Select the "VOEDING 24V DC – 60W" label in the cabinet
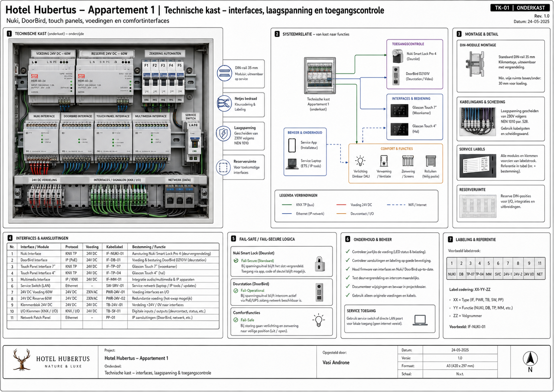 (53, 54)
